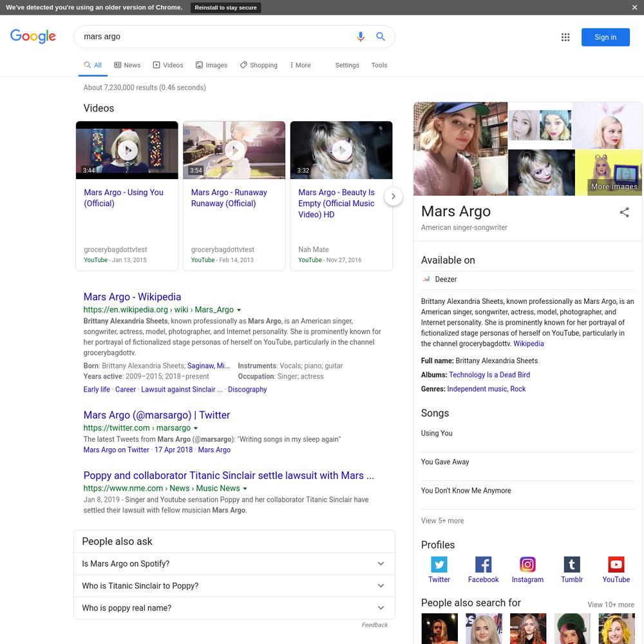
Task: Expand songs list via 'View 5+ more'
Action: [442, 521]
